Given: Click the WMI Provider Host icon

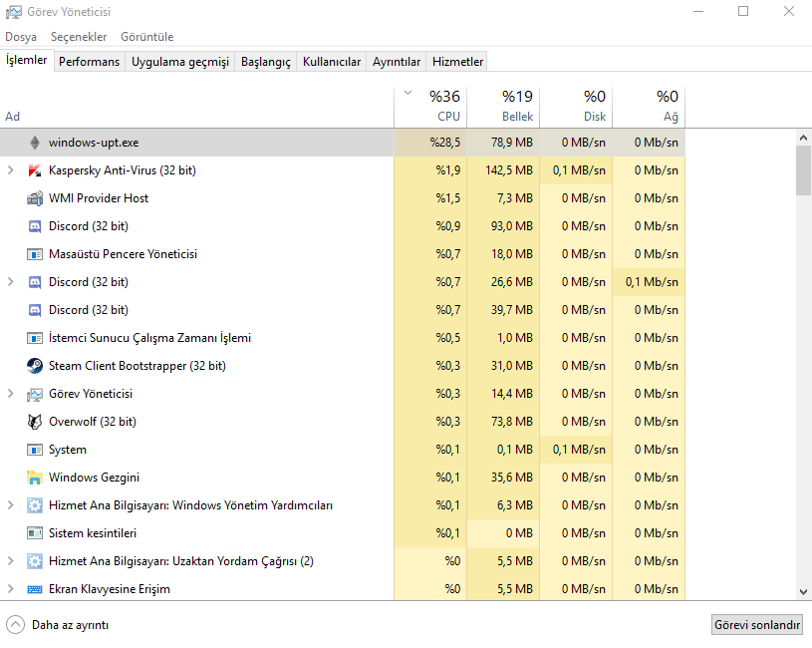Looking at the screenshot, I should tap(35, 198).
